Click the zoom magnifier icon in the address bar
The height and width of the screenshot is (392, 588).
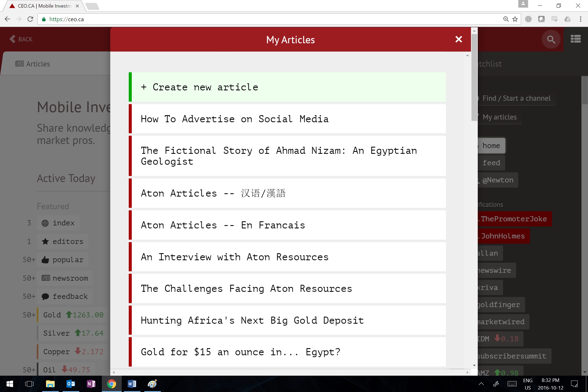[506, 19]
